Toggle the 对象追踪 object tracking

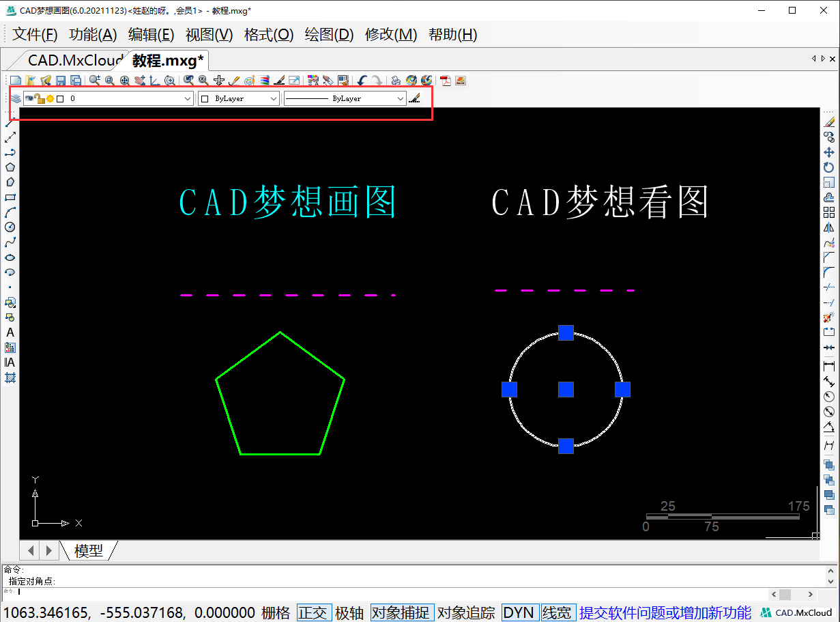(466, 612)
